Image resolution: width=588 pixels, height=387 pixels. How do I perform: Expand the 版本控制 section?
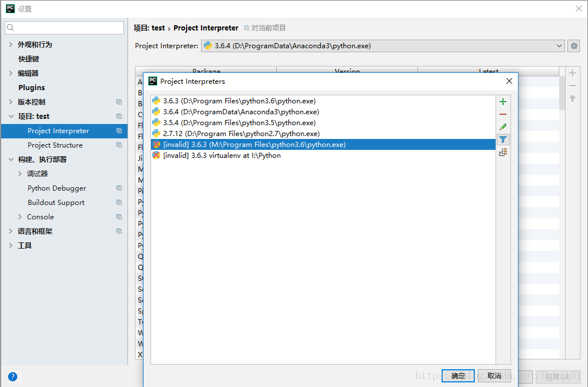click(x=10, y=102)
